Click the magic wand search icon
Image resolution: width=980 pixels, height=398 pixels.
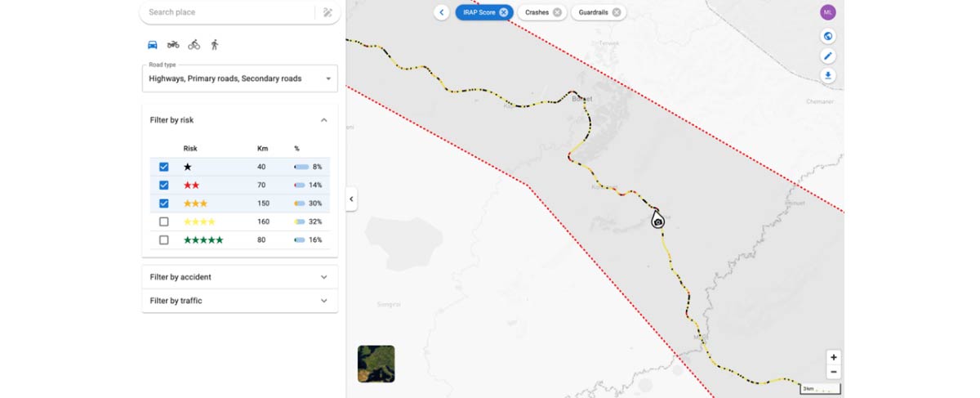[x=327, y=12]
